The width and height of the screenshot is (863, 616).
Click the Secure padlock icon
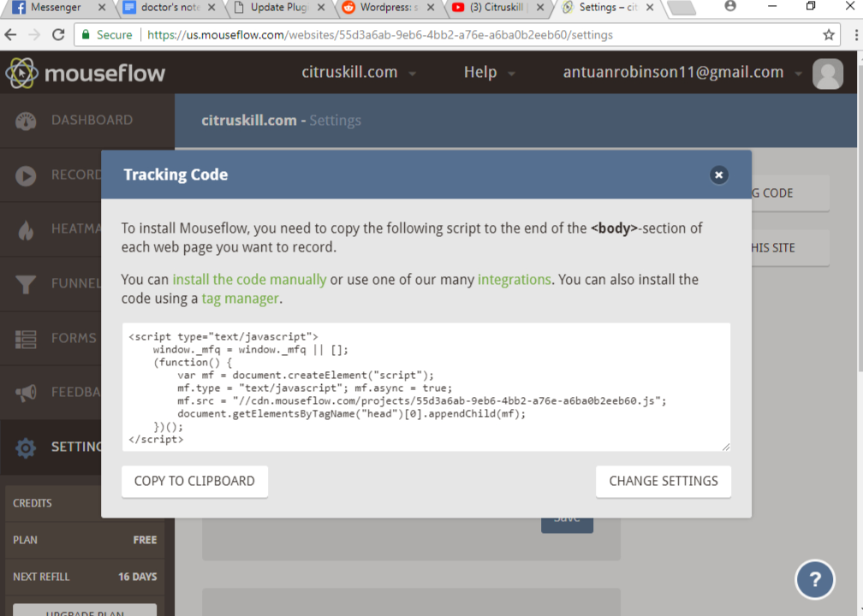click(x=86, y=34)
